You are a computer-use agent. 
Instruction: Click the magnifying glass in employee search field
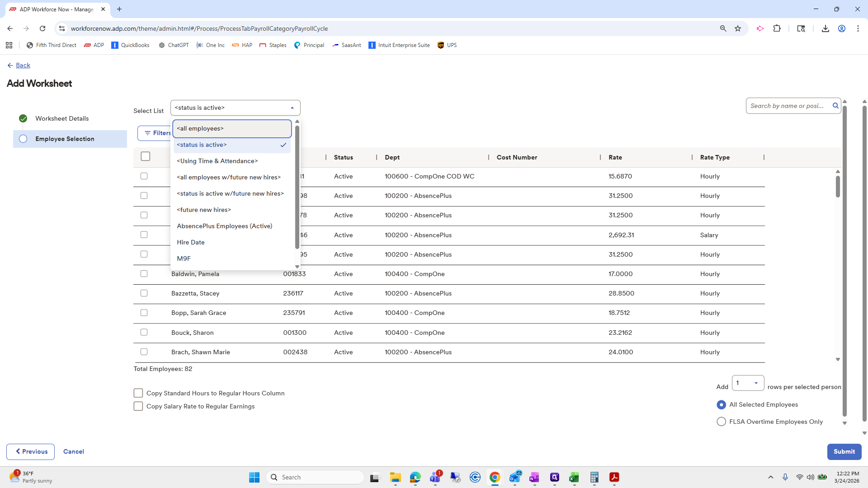(835, 105)
